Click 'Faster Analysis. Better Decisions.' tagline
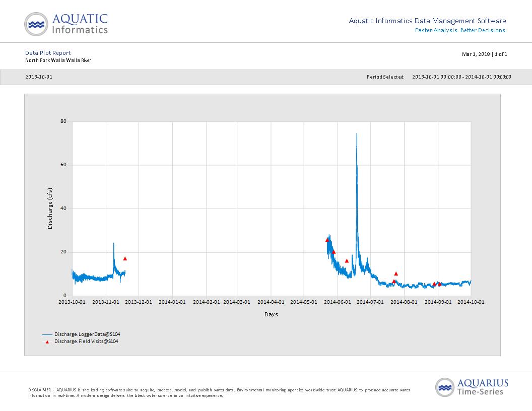Screen dimensions: 532x411 461,30
